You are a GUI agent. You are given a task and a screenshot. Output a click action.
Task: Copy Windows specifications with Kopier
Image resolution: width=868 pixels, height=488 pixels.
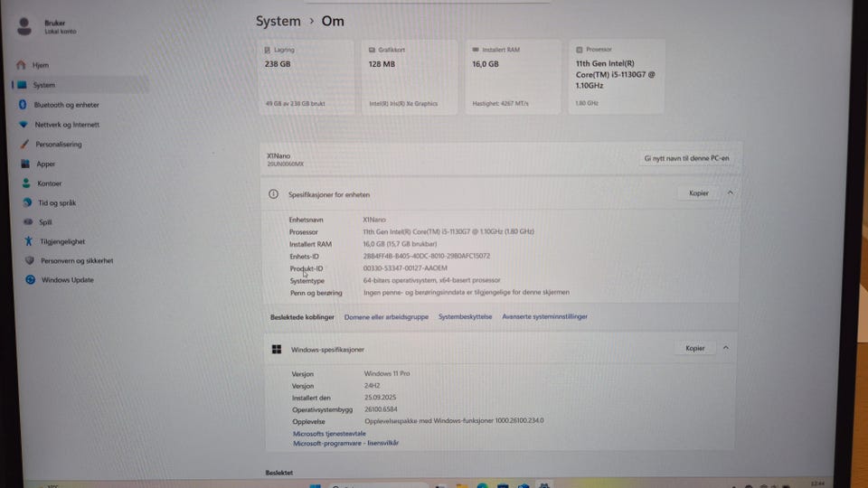click(x=694, y=348)
